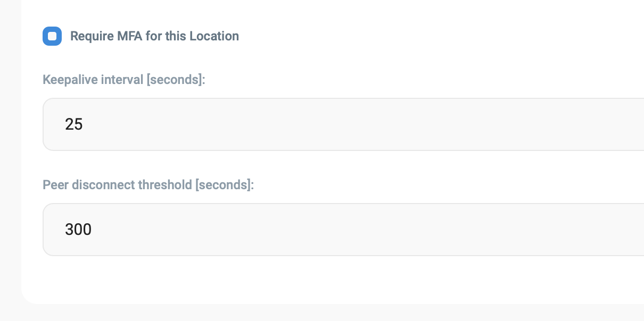Click the value 25 in Keepalive field

click(74, 124)
